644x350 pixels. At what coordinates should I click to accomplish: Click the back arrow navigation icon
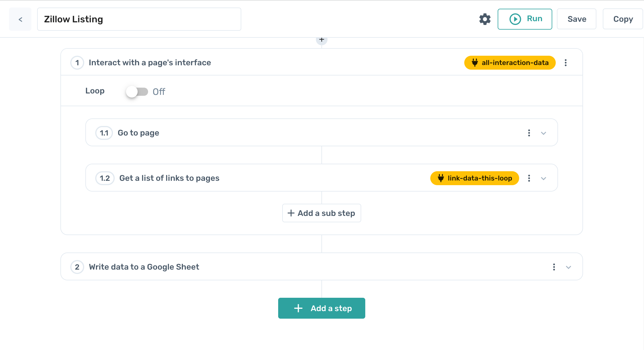click(x=20, y=19)
